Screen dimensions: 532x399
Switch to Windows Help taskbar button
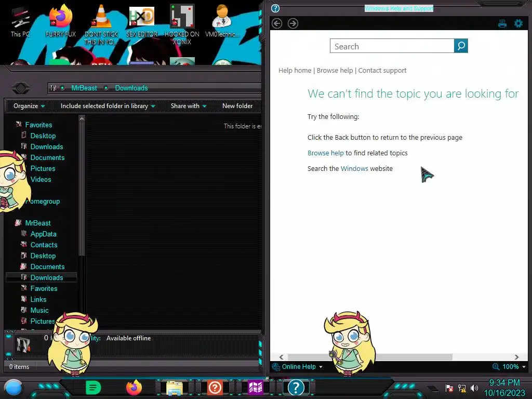pos(296,388)
